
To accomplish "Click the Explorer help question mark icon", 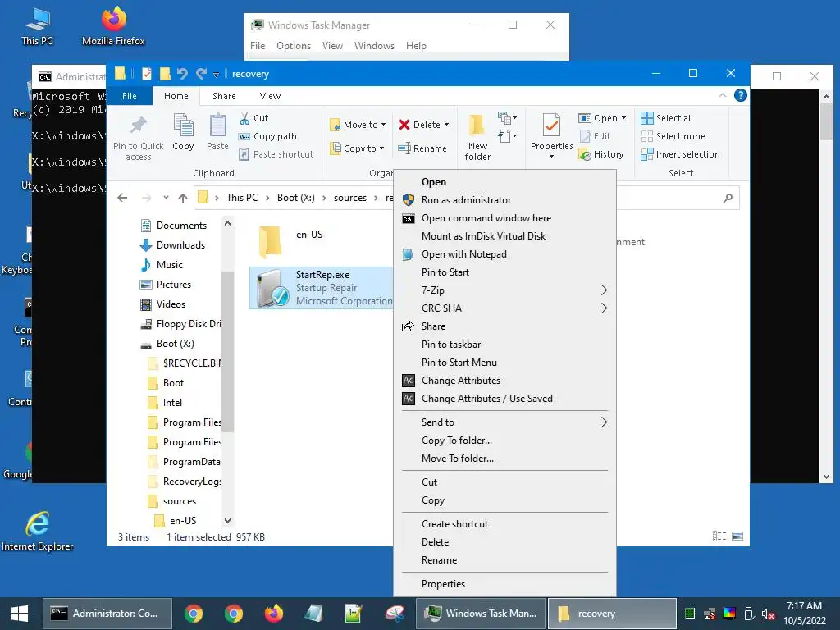I will 741,95.
